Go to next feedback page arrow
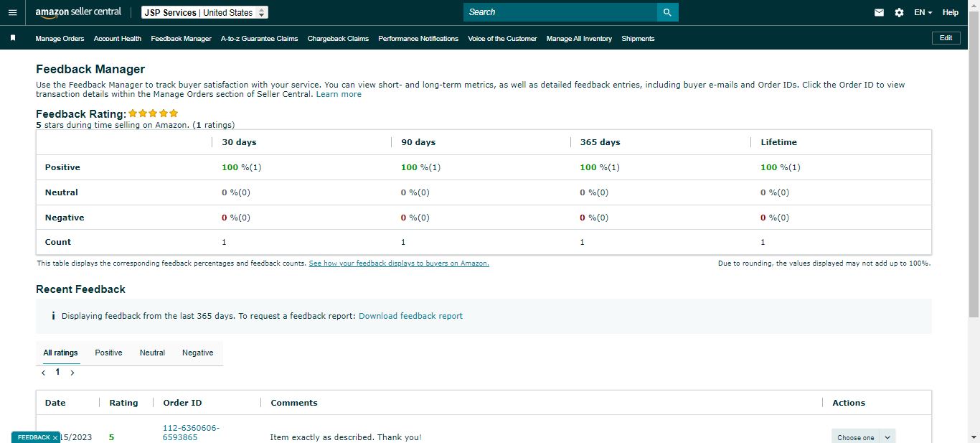The width and height of the screenshot is (980, 443). pos(72,373)
